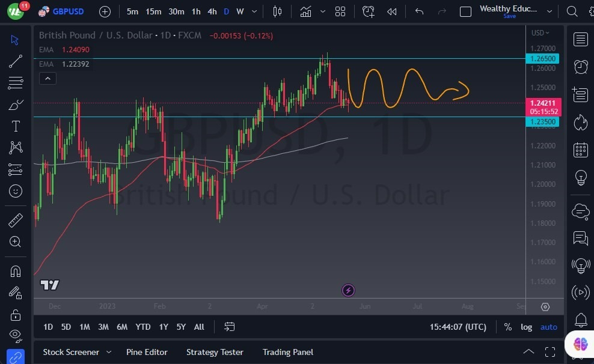The height and width of the screenshot is (364, 594).
Task: Select the Text annotation tool
Action: tap(15, 126)
